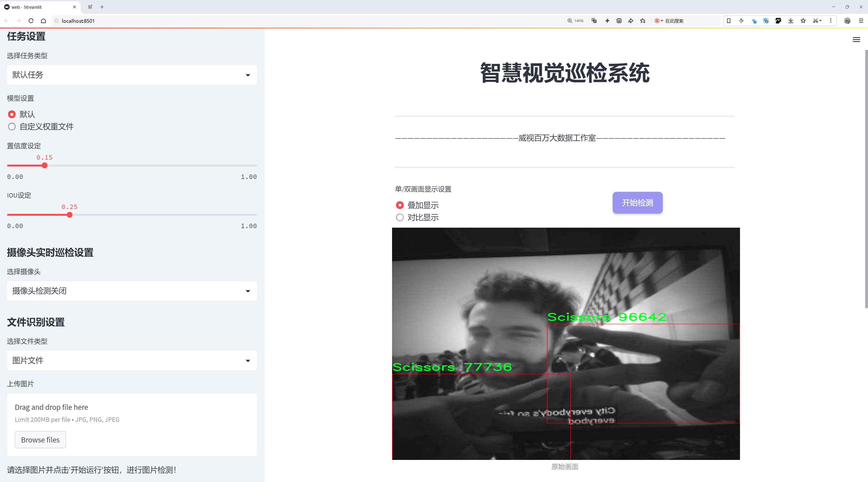Viewport: 868px width, 482px height.
Task: Select the 叠加显示 radio option
Action: (x=417, y=205)
